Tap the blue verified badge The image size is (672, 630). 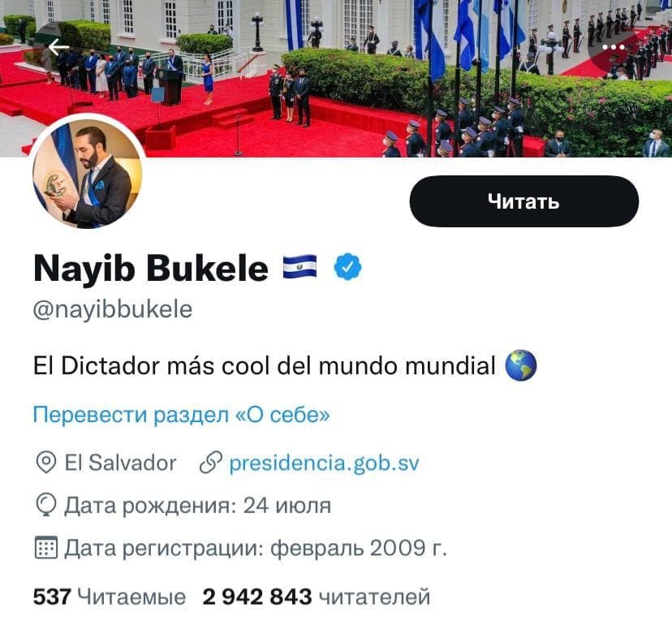pyautogui.click(x=347, y=267)
